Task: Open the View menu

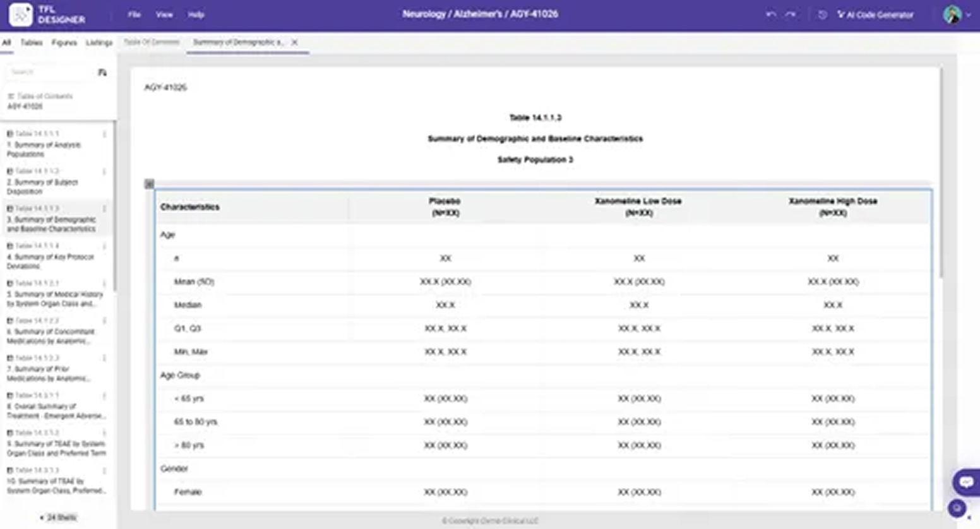Action: click(164, 15)
